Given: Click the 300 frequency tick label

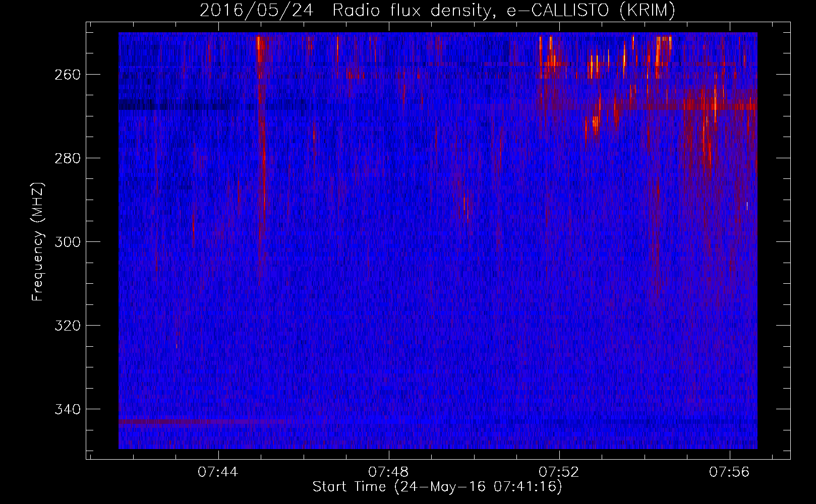Looking at the screenshot, I should (x=67, y=242).
